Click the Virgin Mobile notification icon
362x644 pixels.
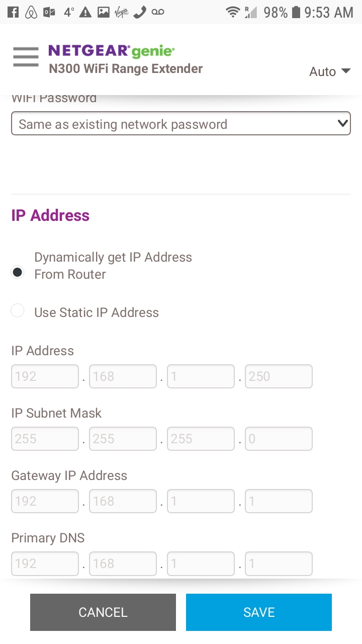[x=121, y=11]
